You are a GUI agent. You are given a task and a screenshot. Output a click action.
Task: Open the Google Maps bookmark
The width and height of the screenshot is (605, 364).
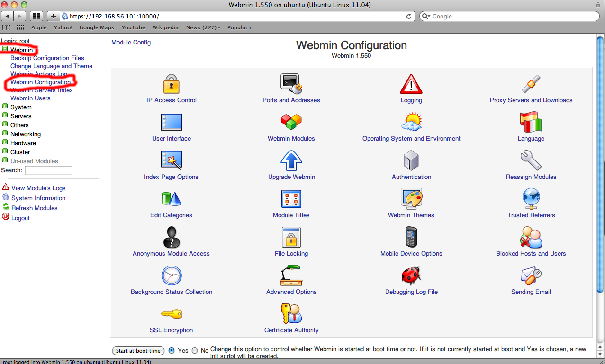coord(97,27)
